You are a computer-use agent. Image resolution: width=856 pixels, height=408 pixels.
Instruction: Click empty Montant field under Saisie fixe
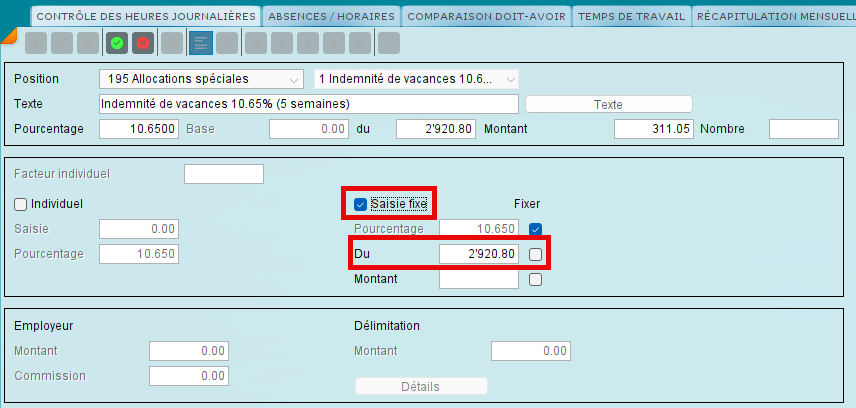click(x=479, y=280)
